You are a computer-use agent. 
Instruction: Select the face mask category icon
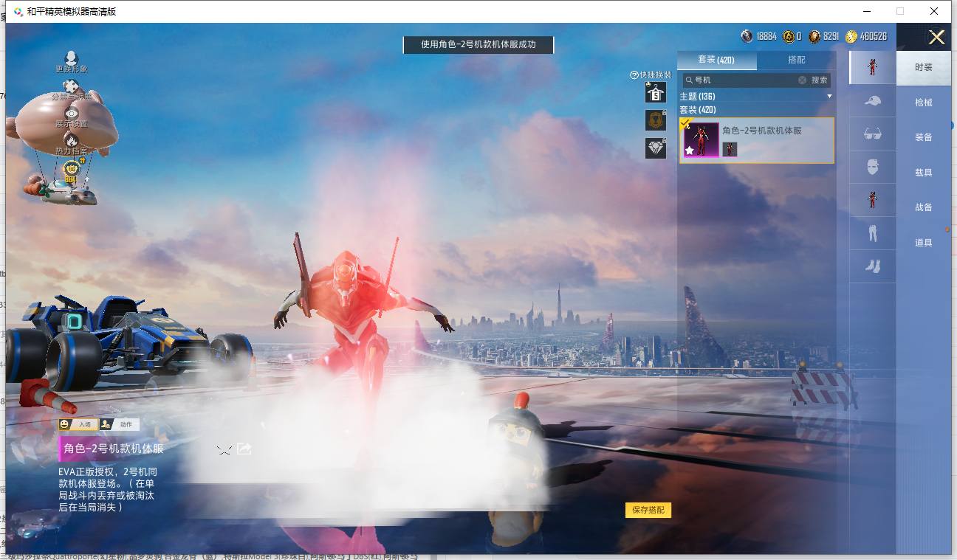(873, 167)
